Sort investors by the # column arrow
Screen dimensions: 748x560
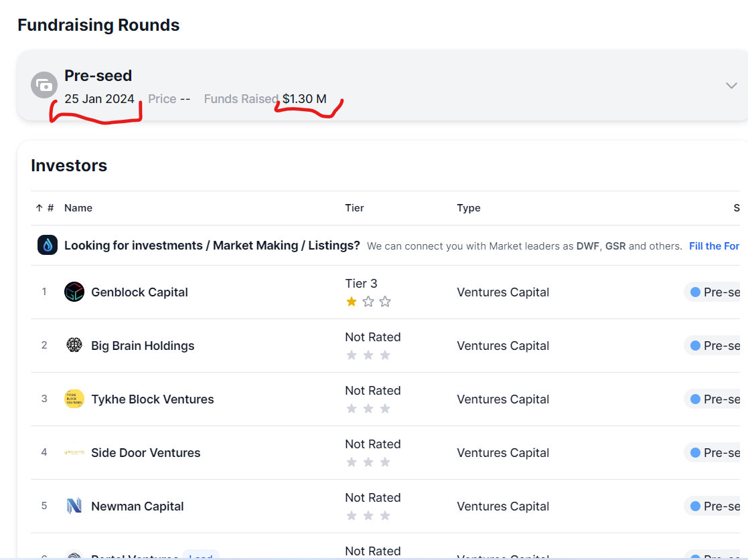point(40,208)
